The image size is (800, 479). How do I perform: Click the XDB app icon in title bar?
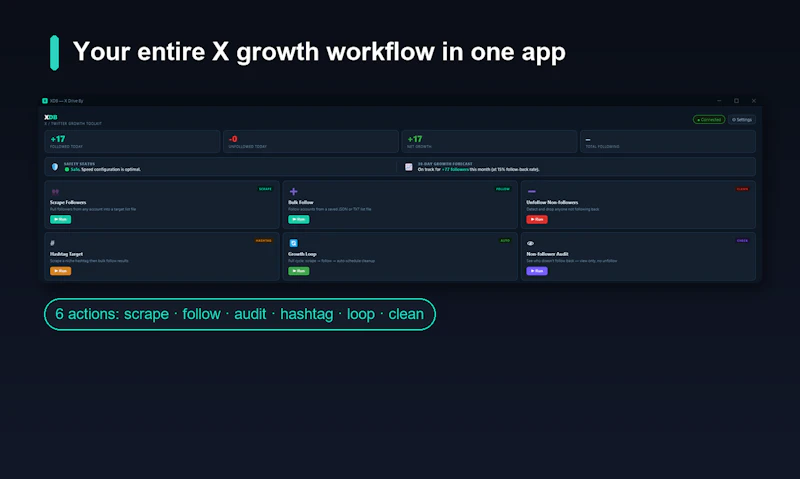pyautogui.click(x=45, y=101)
